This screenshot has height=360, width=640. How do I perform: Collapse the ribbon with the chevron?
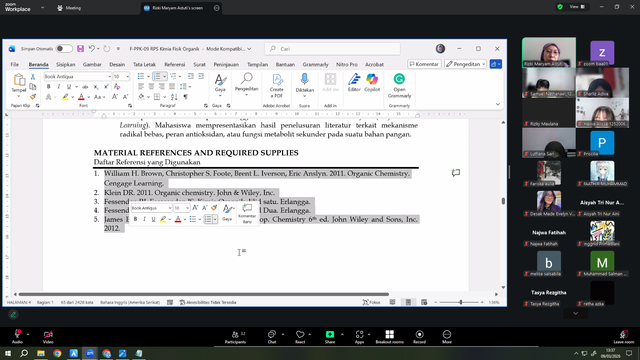[498, 104]
